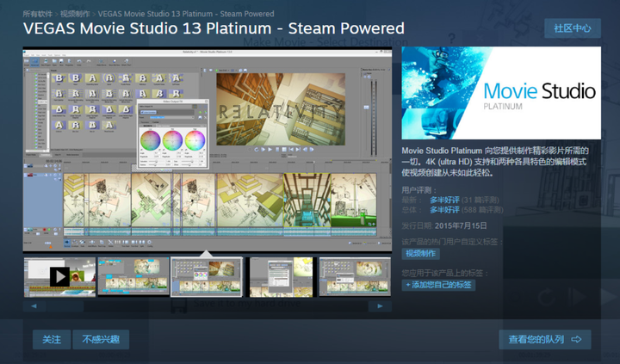Click the thumbnail strip scrollbar handle

pos(65,305)
